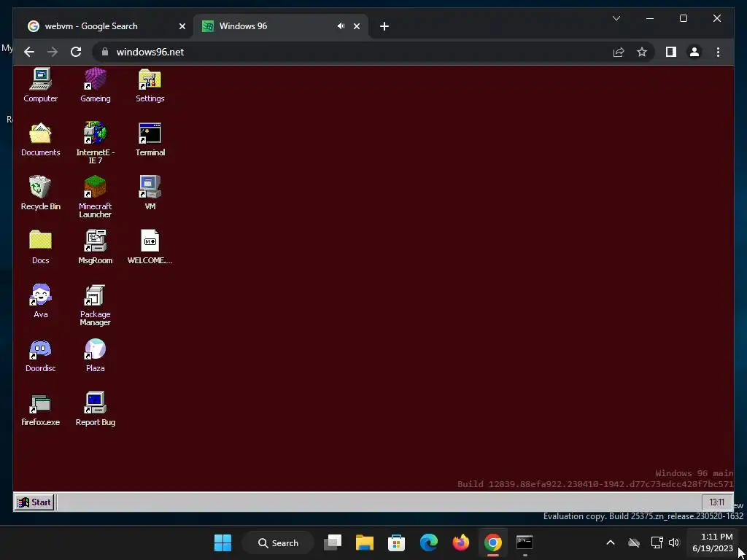This screenshot has height=560, width=747.
Task: Open the volume tray icon
Action: tap(673, 542)
